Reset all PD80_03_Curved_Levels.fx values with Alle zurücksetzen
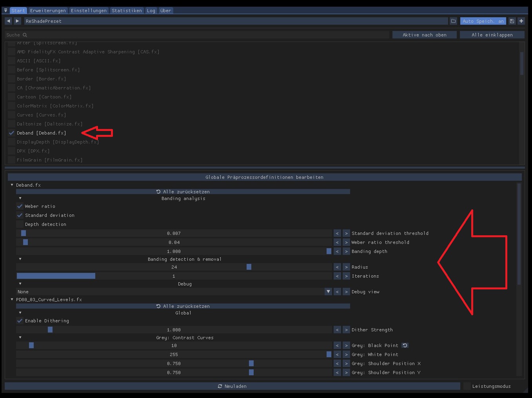532x398 pixels. [183, 306]
